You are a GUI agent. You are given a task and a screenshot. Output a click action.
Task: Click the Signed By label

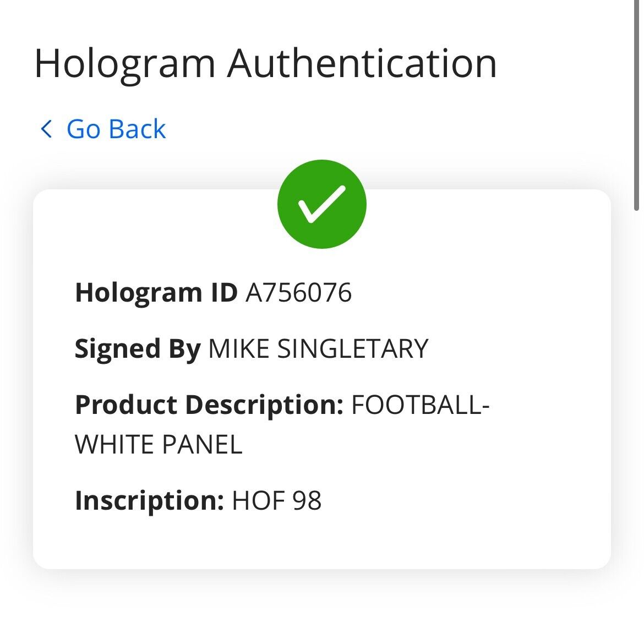pos(138,348)
